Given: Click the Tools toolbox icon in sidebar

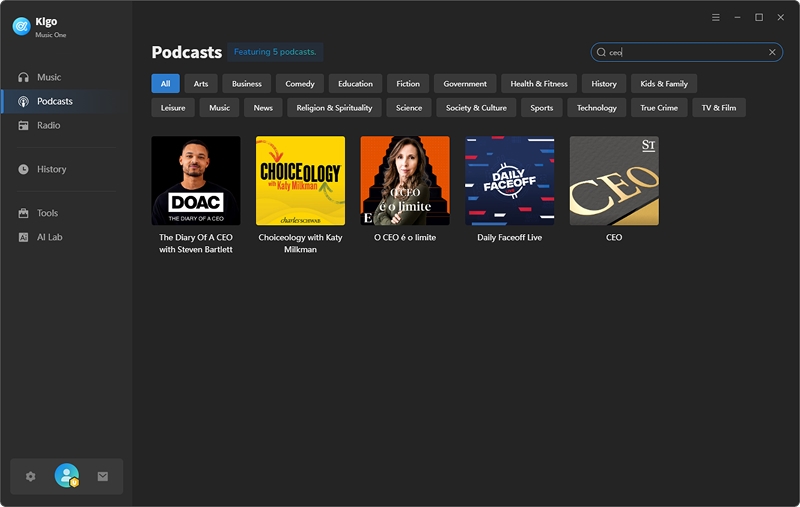Looking at the screenshot, I should [x=23, y=213].
